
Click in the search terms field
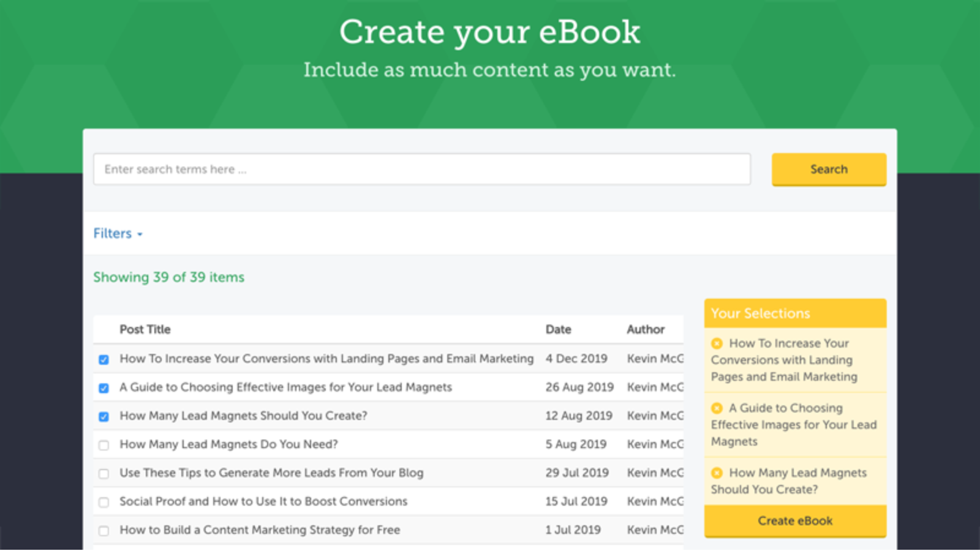[x=421, y=169]
